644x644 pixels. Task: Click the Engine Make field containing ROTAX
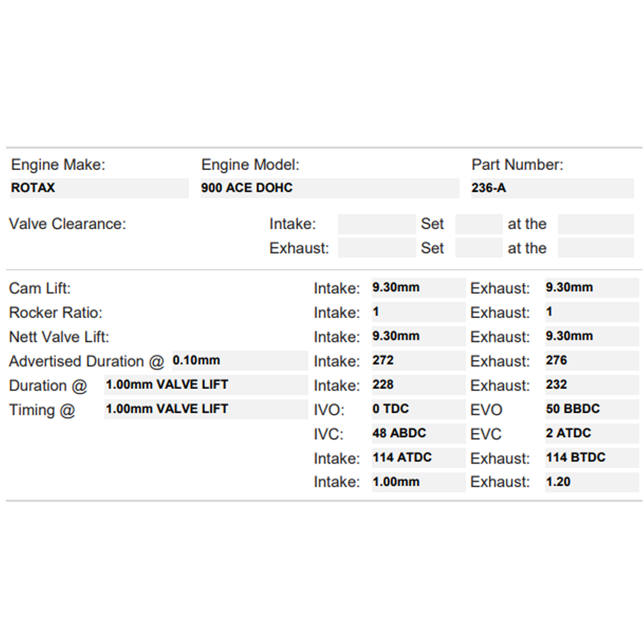coord(99,188)
